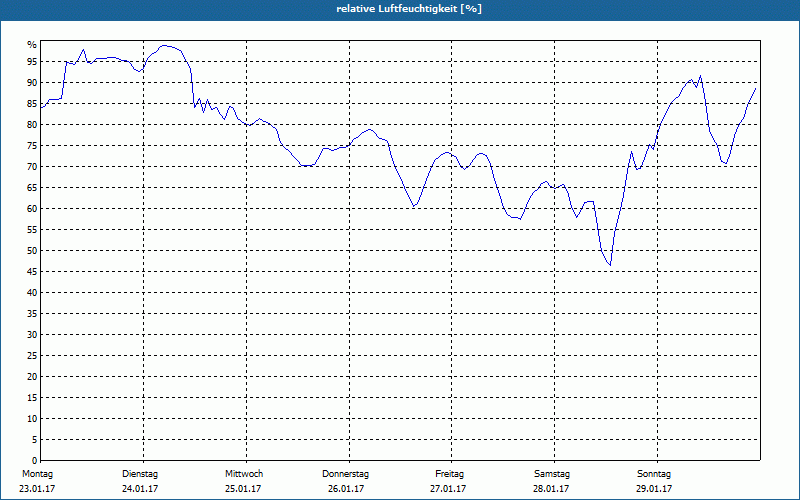
Task: Click the 'Samstag' day label
Action: click(552, 474)
